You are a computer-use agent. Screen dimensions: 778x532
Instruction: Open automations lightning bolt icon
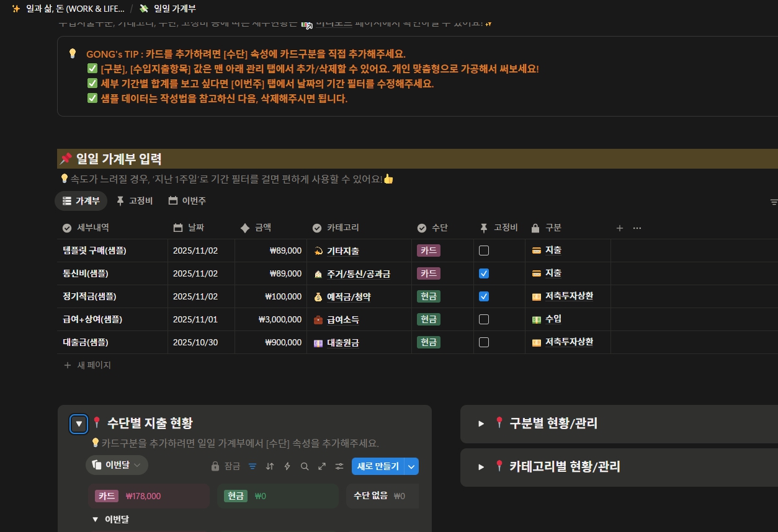pos(287,466)
